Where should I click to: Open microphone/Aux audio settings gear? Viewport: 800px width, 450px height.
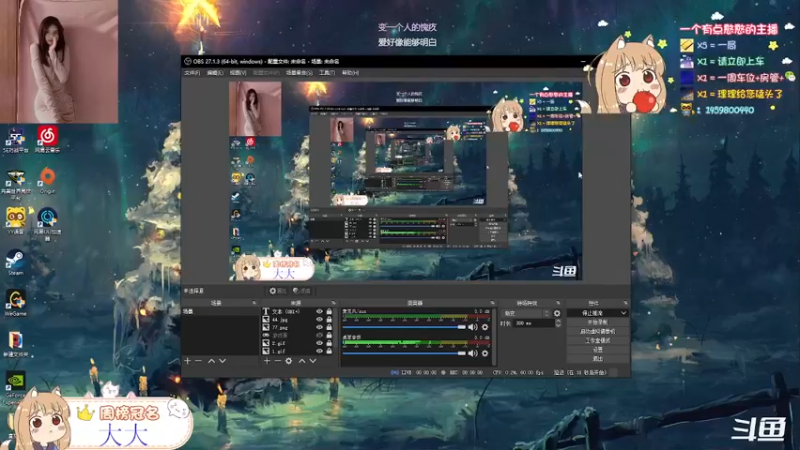click(485, 327)
